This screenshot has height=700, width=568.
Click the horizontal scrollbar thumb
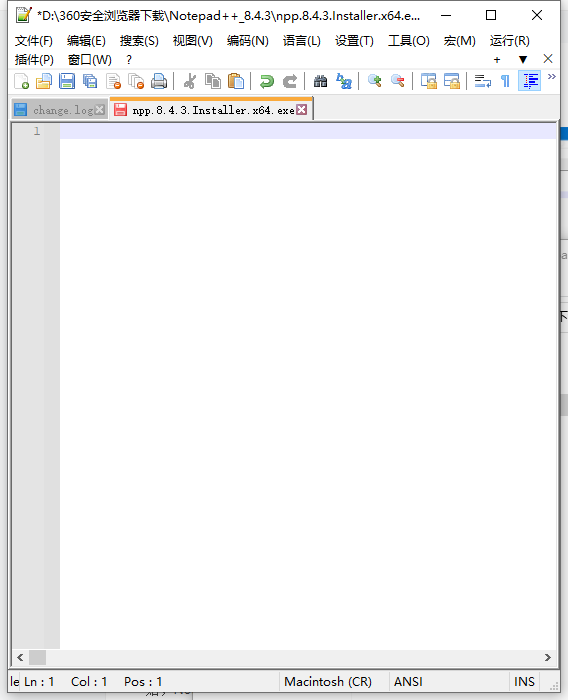pyautogui.click(x=38, y=657)
